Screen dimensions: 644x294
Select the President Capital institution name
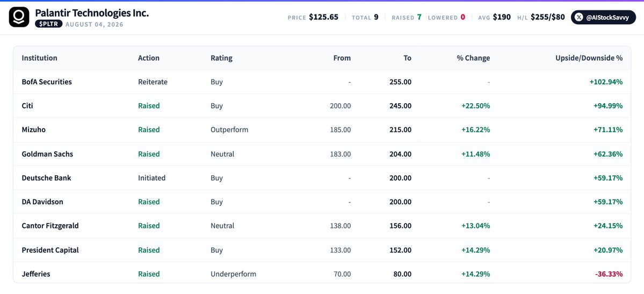[50, 249]
